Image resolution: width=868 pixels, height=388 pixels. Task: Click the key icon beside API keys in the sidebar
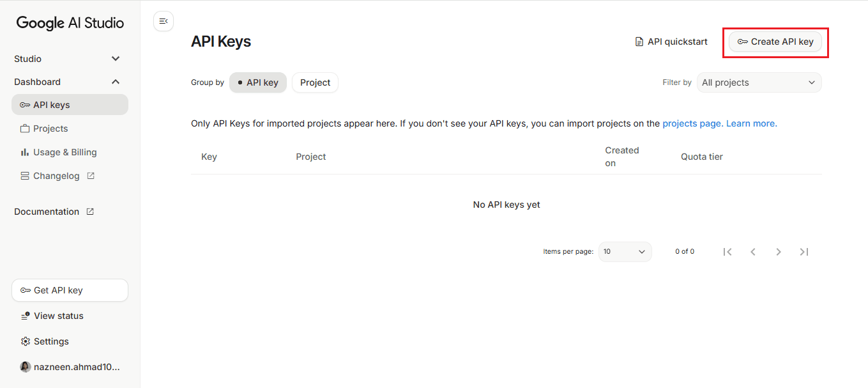point(25,105)
